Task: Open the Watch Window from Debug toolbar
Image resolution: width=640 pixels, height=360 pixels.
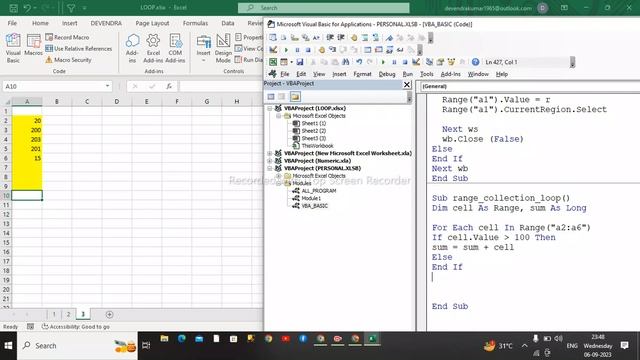Action: click(389, 50)
